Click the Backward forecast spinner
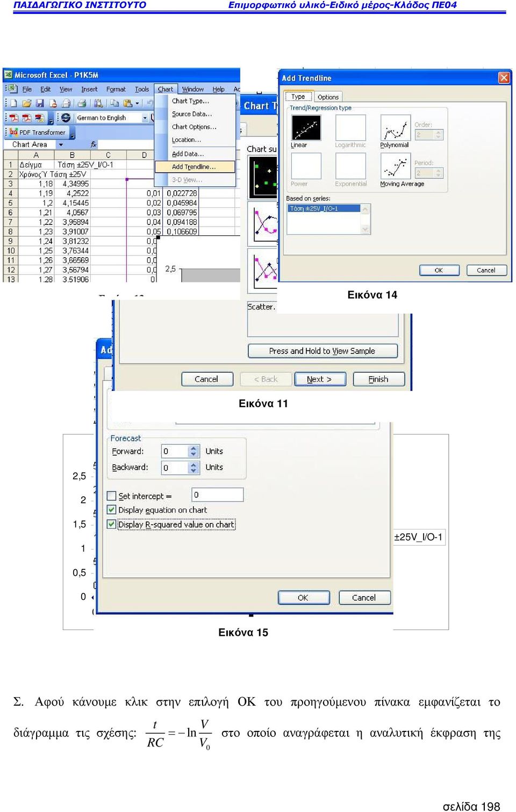Image resolution: width=516 pixels, height=812 pixels. tap(194, 467)
